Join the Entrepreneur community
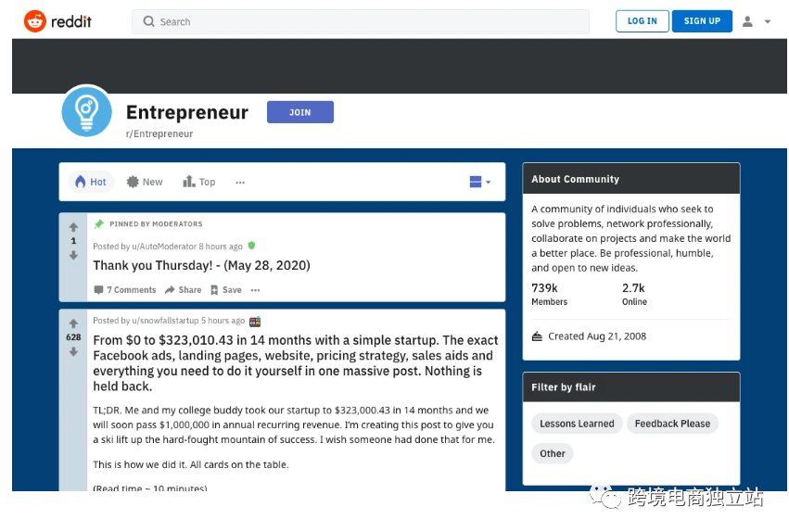 [x=299, y=112]
